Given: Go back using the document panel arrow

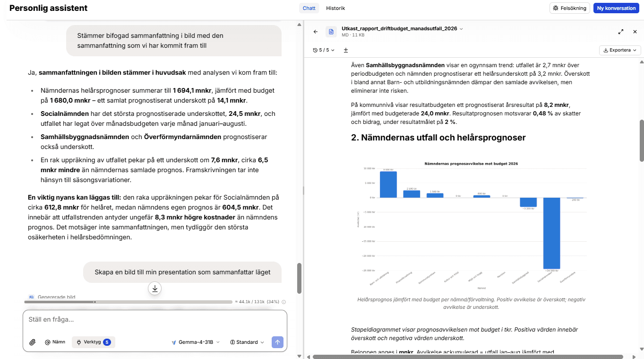Looking at the screenshot, I should [316, 32].
